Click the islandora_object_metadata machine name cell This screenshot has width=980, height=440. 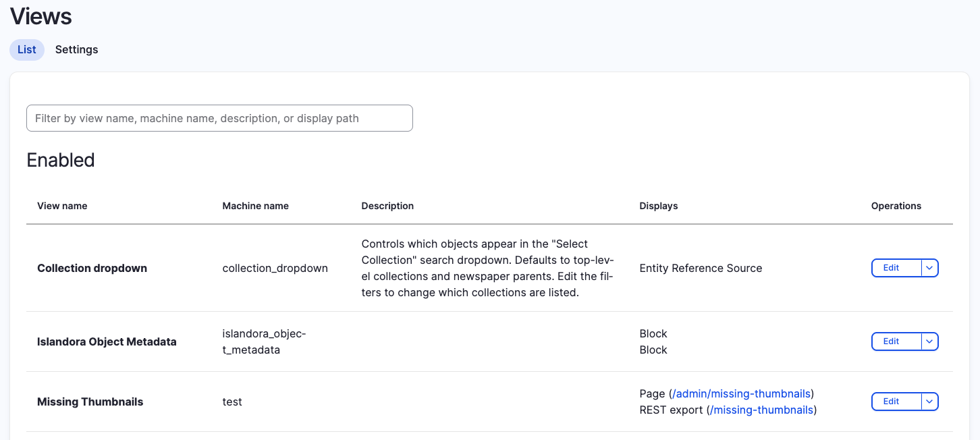coord(265,341)
